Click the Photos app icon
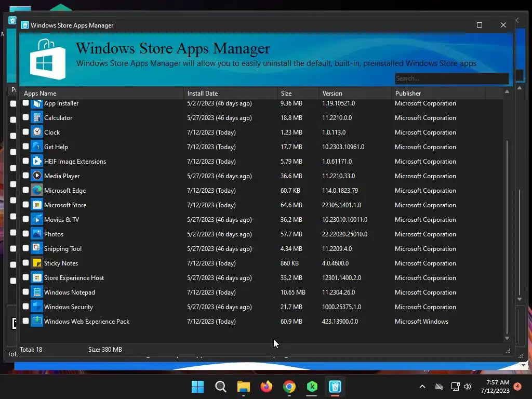This screenshot has height=399, width=532. [37, 234]
